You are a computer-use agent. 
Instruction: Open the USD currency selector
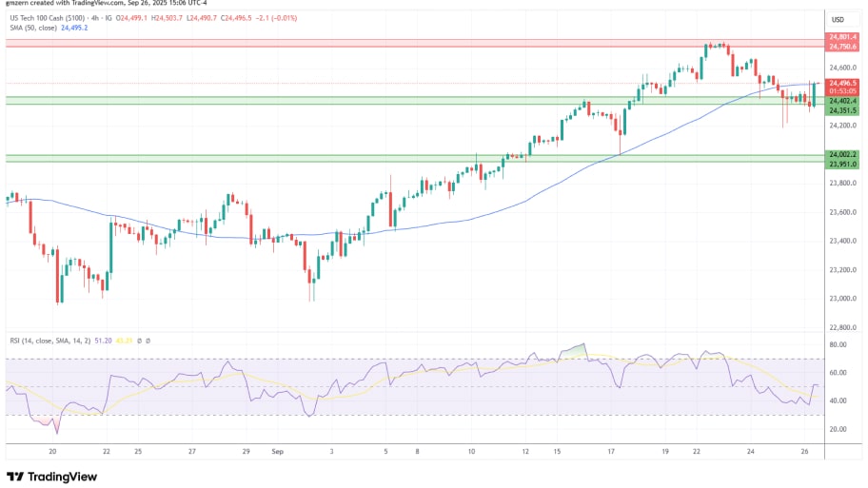click(838, 19)
